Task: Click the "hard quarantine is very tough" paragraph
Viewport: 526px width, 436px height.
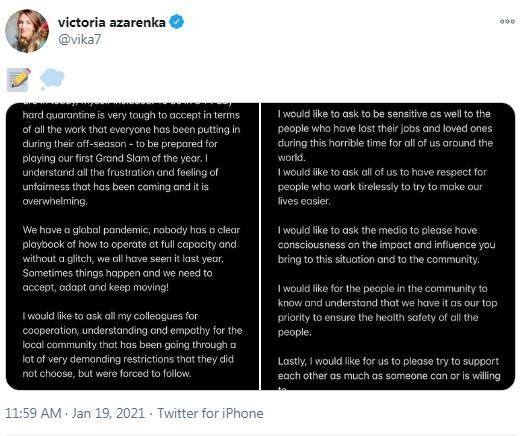Action: [131, 158]
